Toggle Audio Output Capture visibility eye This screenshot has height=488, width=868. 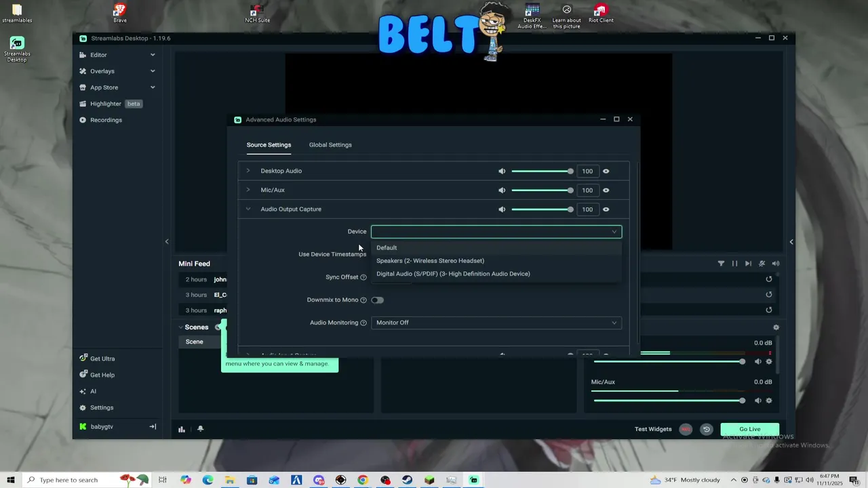[x=606, y=209]
